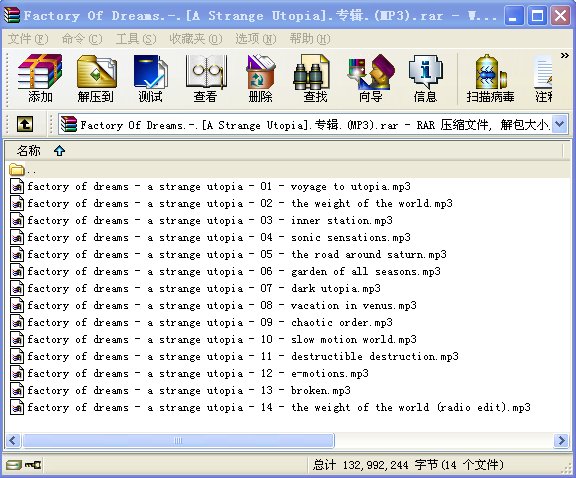Image resolution: width=576 pixels, height=478 pixels.
Task: Select file 01 - voyage to utopia.mp3
Action: click(210, 187)
